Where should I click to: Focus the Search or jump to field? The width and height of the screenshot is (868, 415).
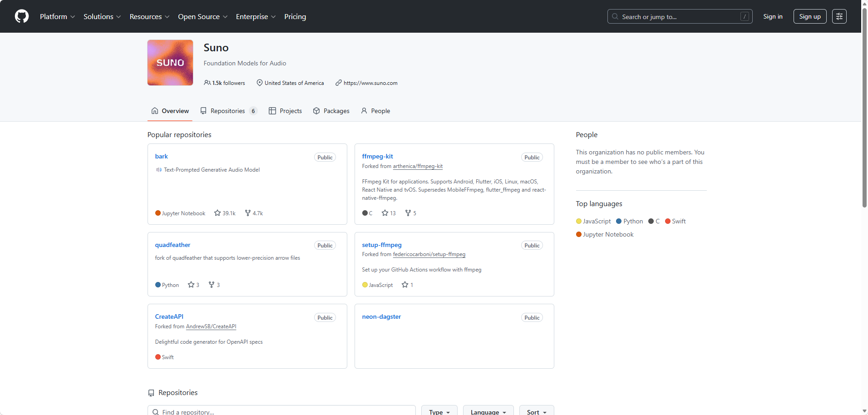[x=680, y=16]
